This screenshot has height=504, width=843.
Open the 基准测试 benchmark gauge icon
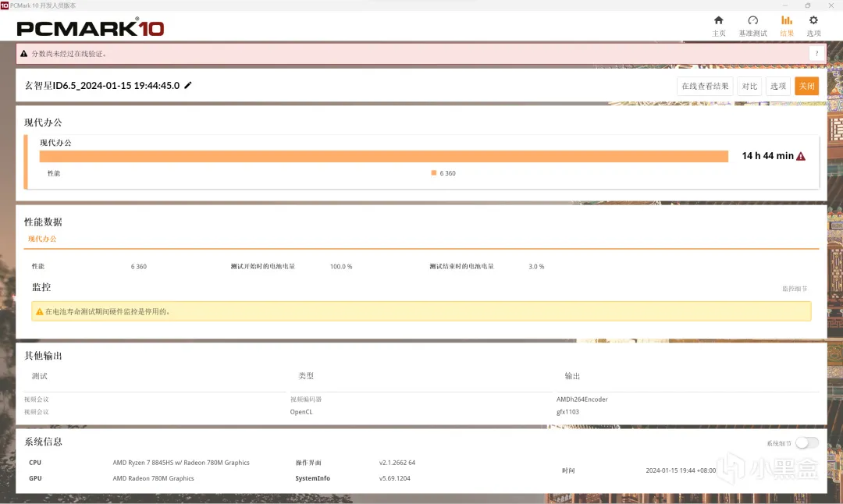[x=752, y=20]
